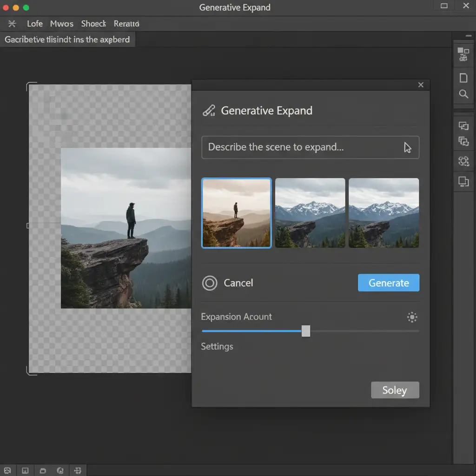This screenshot has height=476, width=476.
Task: Click the circular icon in bottom status bar
Action: click(59, 470)
